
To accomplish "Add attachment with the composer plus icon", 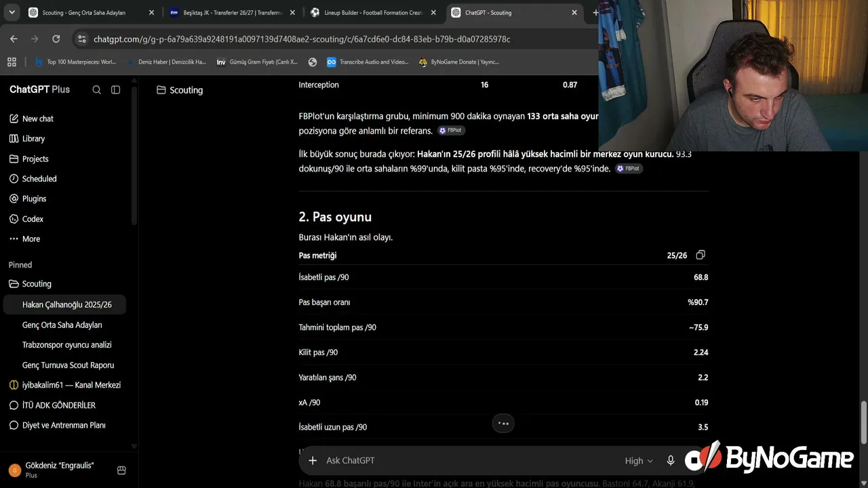I will [313, 460].
